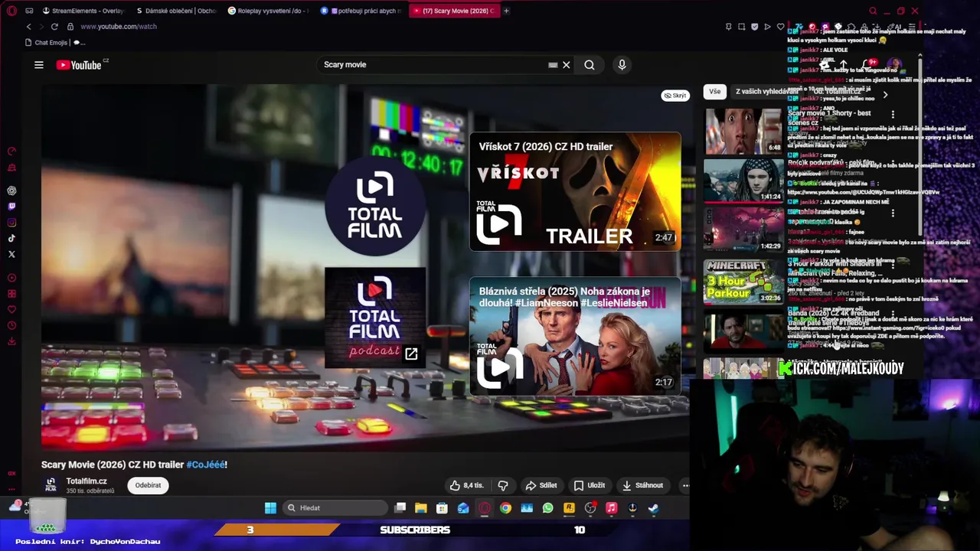Open the 1:42:29 video thumbnail
980x551 pixels.
743,230
